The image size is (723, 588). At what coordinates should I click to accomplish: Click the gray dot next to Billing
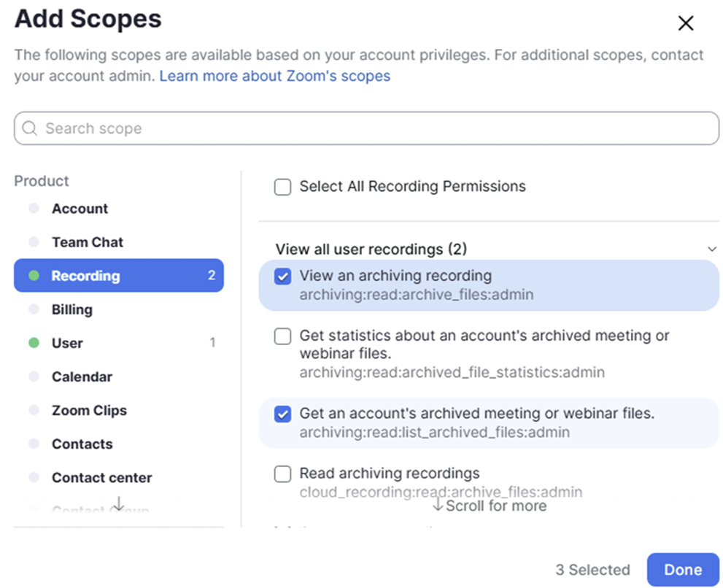pyautogui.click(x=34, y=309)
